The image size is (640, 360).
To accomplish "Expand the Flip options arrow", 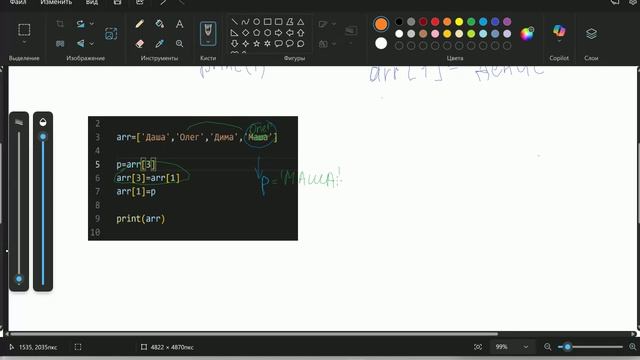I will pyautogui.click(x=92, y=43).
